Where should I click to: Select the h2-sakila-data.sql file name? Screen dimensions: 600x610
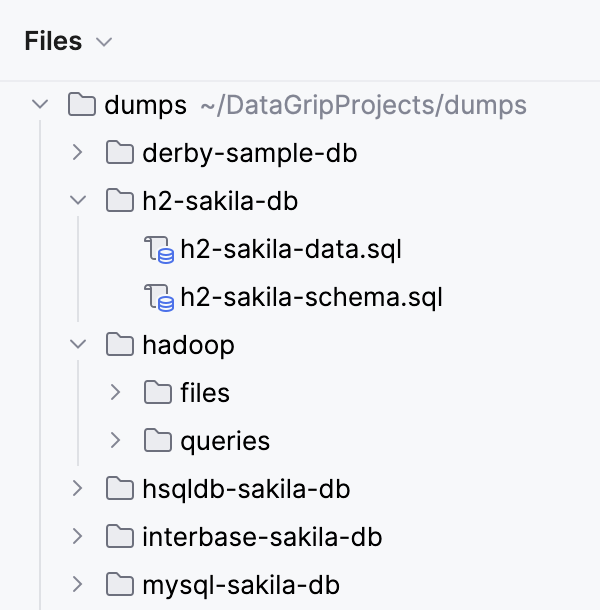point(291,249)
